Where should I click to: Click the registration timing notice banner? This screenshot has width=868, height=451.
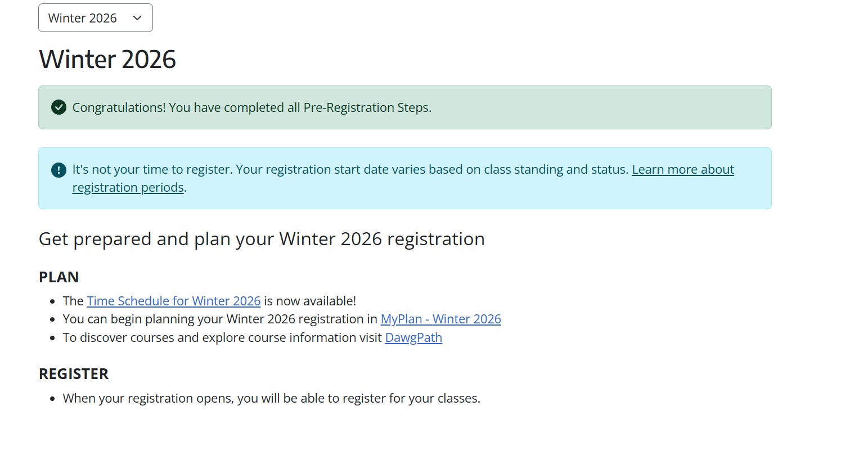click(x=404, y=178)
